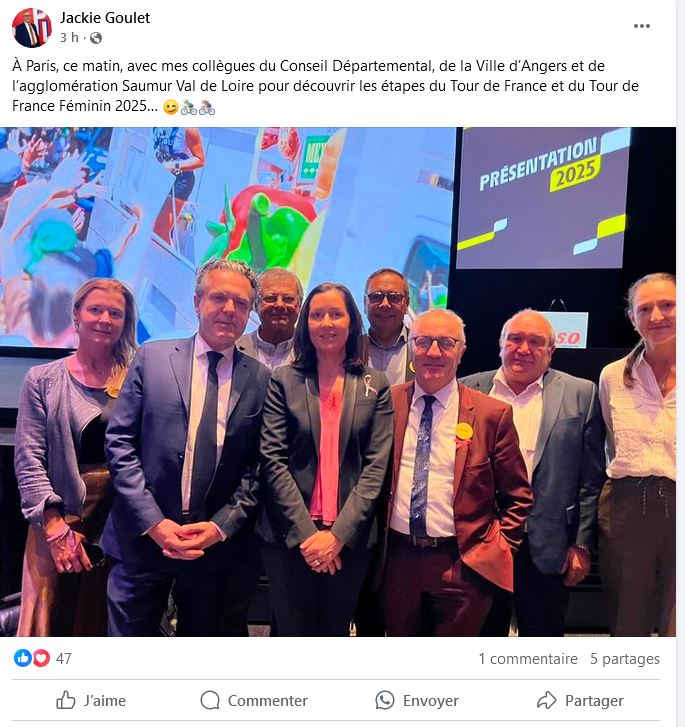Click the Partager arrow icon
Image resolution: width=685 pixels, height=727 pixels.
tap(546, 700)
